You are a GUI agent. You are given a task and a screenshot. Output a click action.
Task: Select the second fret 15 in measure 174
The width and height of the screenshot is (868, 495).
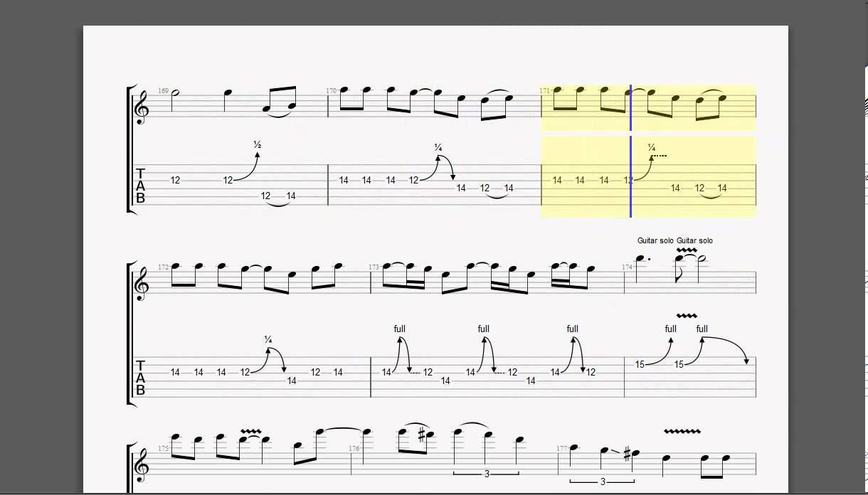pos(679,364)
